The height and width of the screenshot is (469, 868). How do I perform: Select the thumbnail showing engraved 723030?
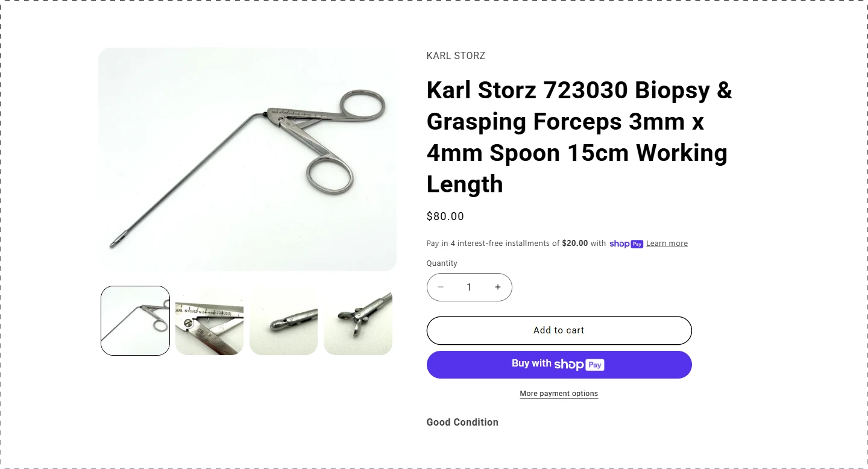click(209, 321)
